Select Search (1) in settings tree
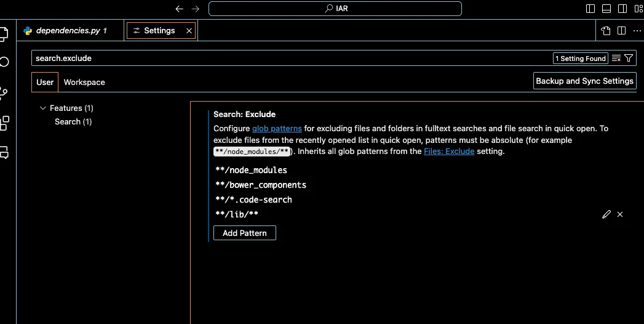This screenshot has height=324, width=644. (73, 122)
